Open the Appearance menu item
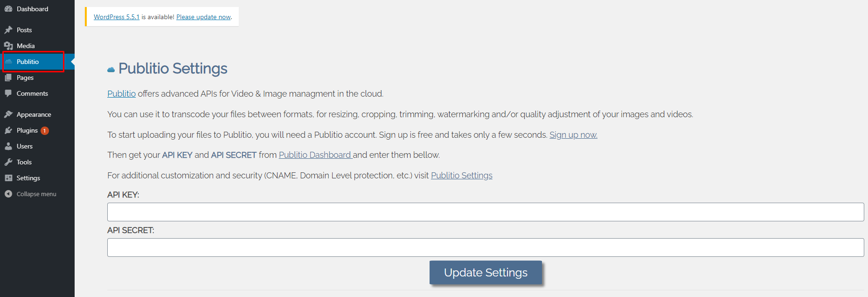 [x=37, y=114]
